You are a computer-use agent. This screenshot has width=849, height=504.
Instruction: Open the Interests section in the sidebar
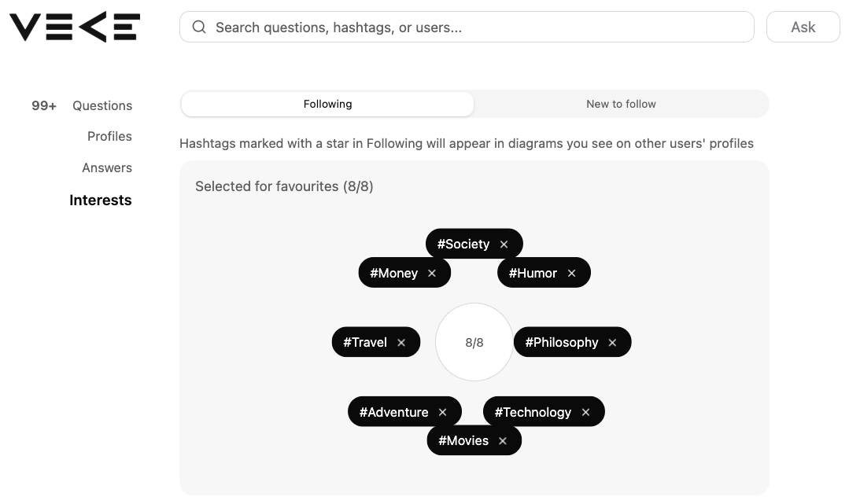100,200
